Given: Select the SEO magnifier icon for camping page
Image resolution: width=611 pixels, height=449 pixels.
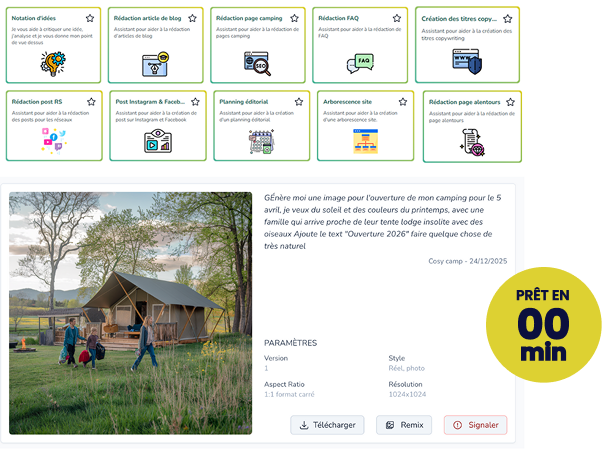Looking at the screenshot, I should pyautogui.click(x=257, y=64).
